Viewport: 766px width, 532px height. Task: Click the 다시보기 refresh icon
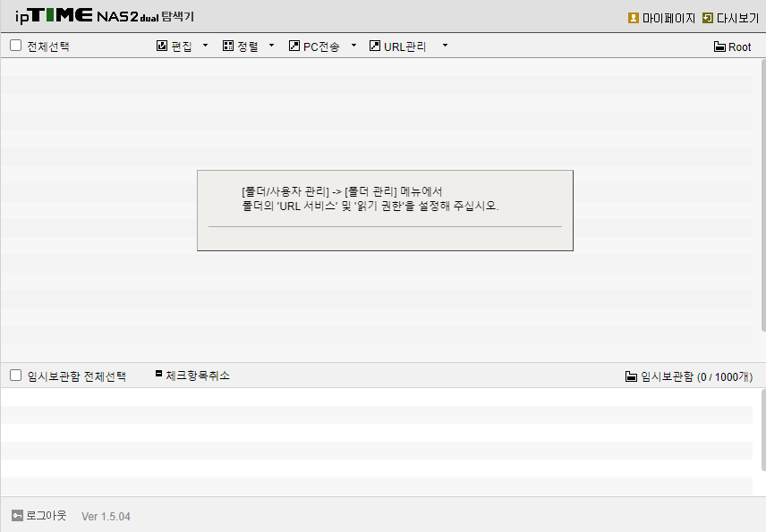coord(707,18)
